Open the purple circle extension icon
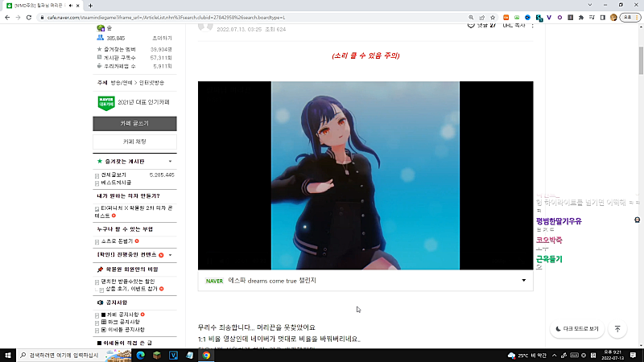Image resolution: width=644 pixels, height=362 pixels. 559,18
